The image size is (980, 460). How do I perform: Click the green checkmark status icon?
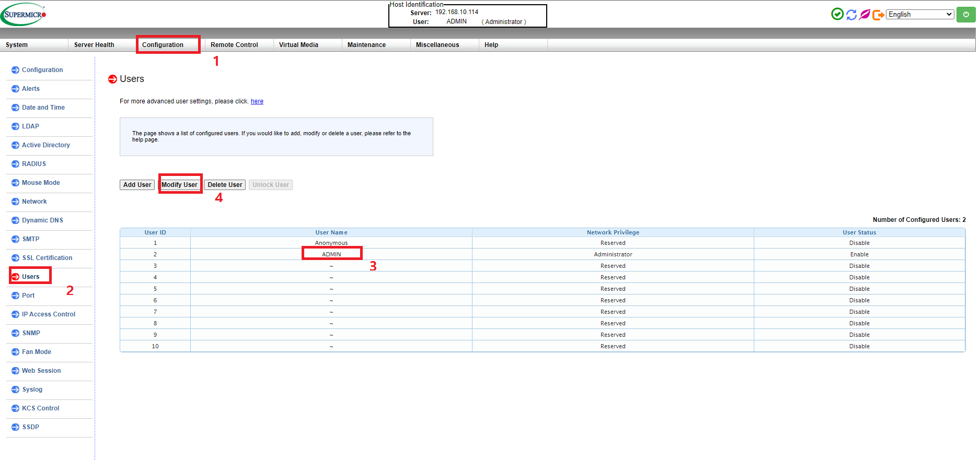click(837, 14)
